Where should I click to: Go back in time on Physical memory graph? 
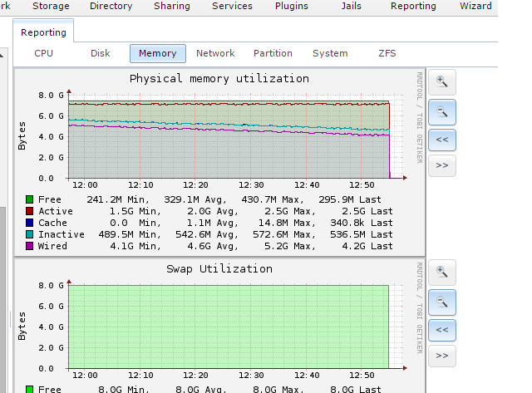[x=442, y=140]
